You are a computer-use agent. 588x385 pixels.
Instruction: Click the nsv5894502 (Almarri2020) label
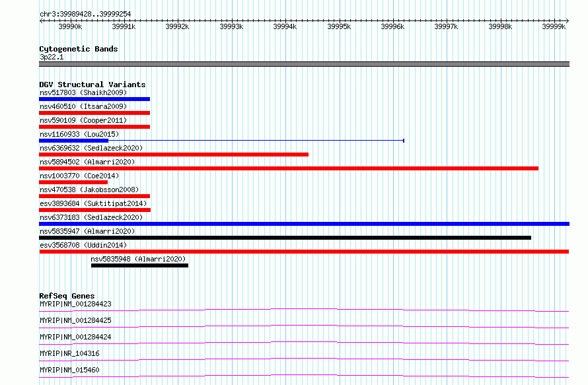click(87, 162)
